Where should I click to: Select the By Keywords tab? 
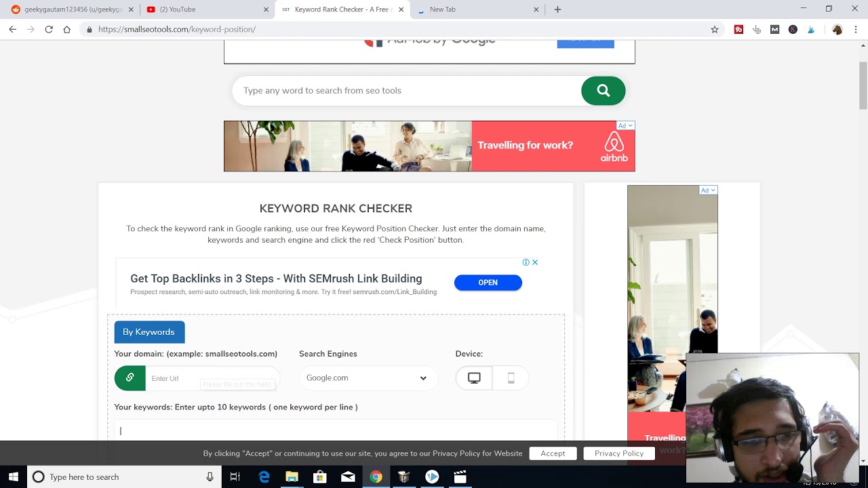(149, 332)
